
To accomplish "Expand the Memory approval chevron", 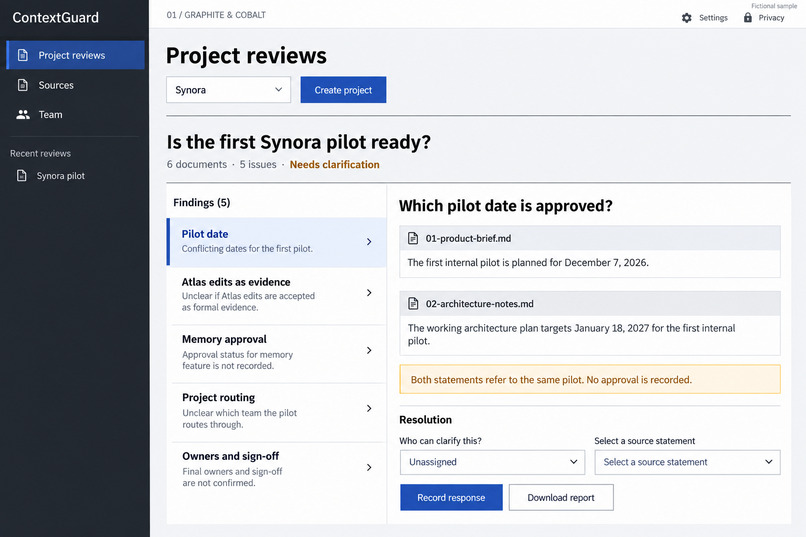I will point(369,350).
